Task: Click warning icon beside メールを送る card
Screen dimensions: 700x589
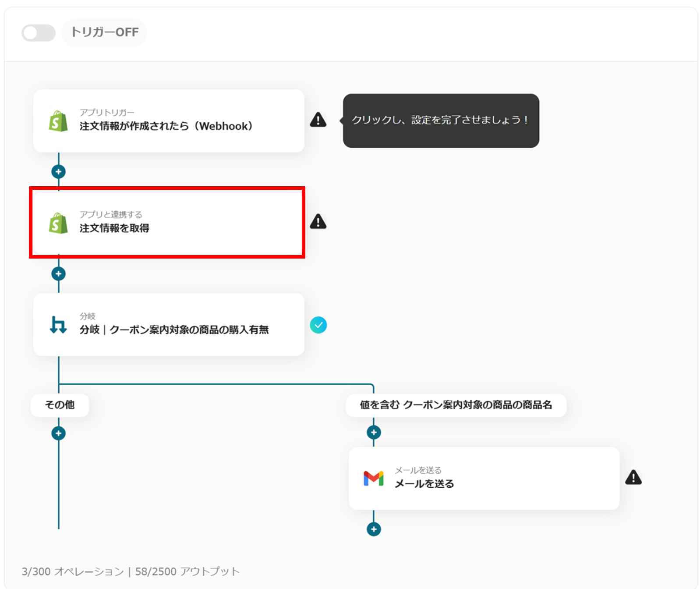Action: point(633,477)
